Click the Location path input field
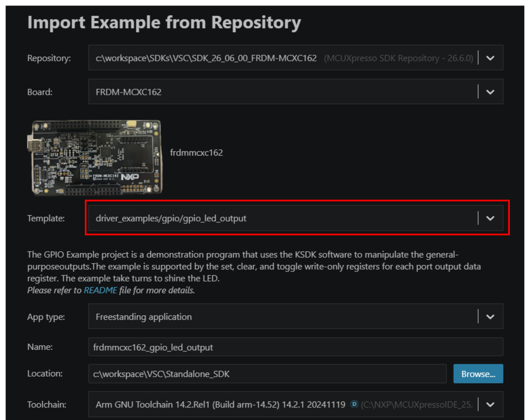Image resolution: width=530 pixels, height=420 pixels. pos(267,374)
